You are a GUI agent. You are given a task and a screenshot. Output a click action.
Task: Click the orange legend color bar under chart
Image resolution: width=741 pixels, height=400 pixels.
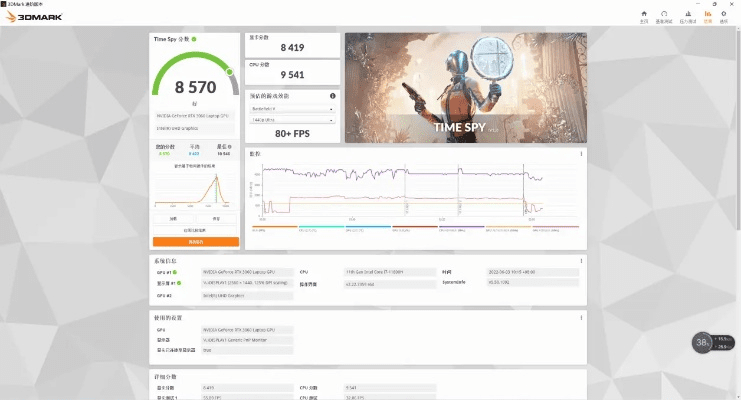(273, 227)
